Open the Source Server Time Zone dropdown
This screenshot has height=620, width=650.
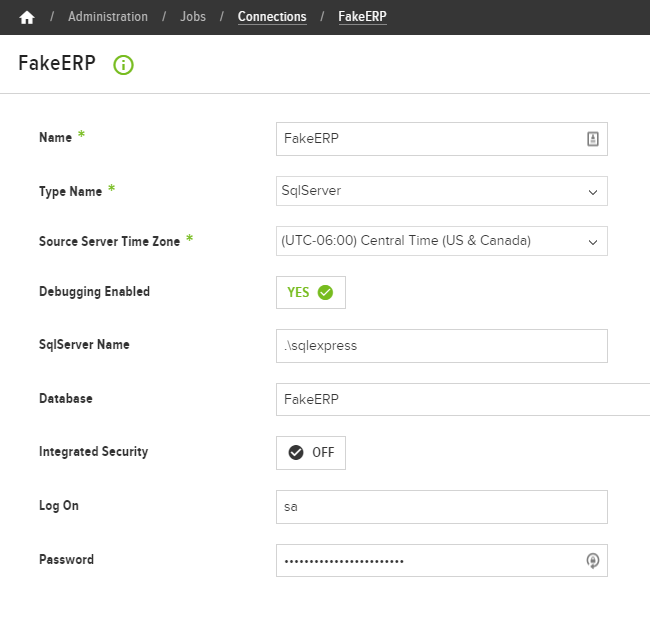pos(442,241)
